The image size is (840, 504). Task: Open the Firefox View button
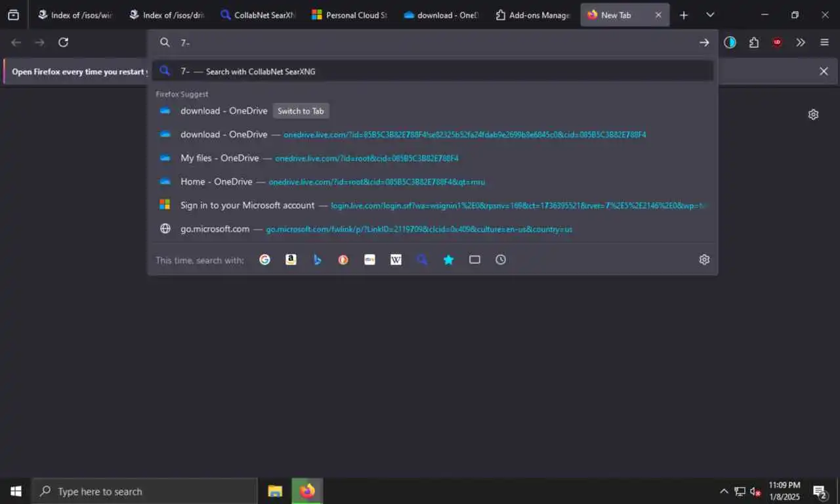point(13,15)
